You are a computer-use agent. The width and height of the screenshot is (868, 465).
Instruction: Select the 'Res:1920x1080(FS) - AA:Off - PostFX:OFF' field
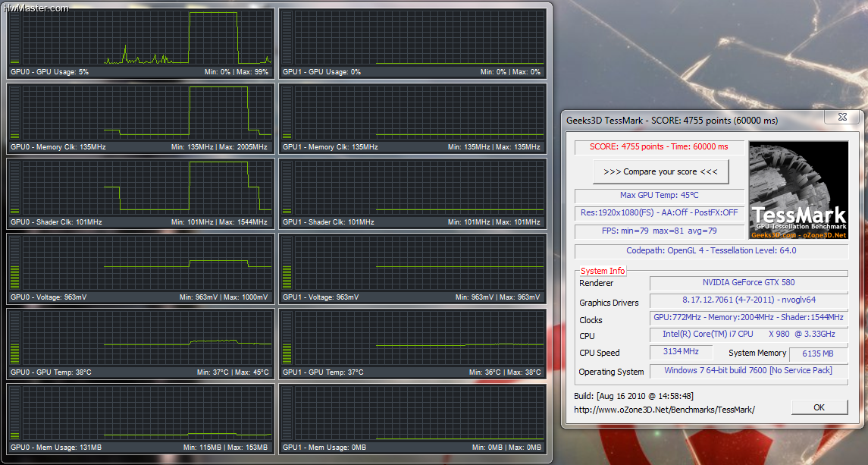point(660,213)
